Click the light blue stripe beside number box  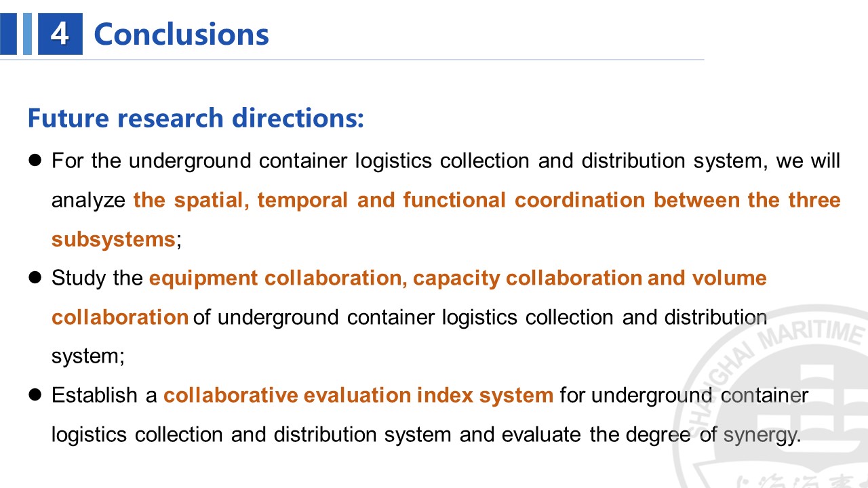tap(28, 34)
